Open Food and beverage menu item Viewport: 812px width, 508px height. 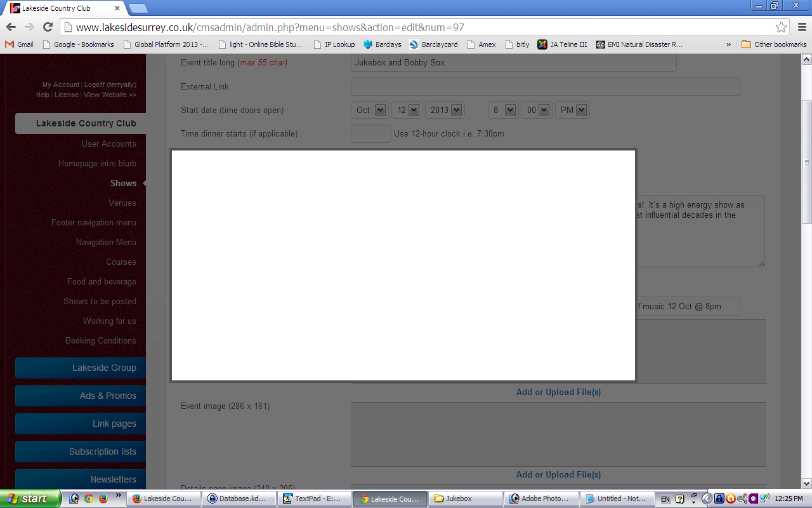pyautogui.click(x=101, y=282)
